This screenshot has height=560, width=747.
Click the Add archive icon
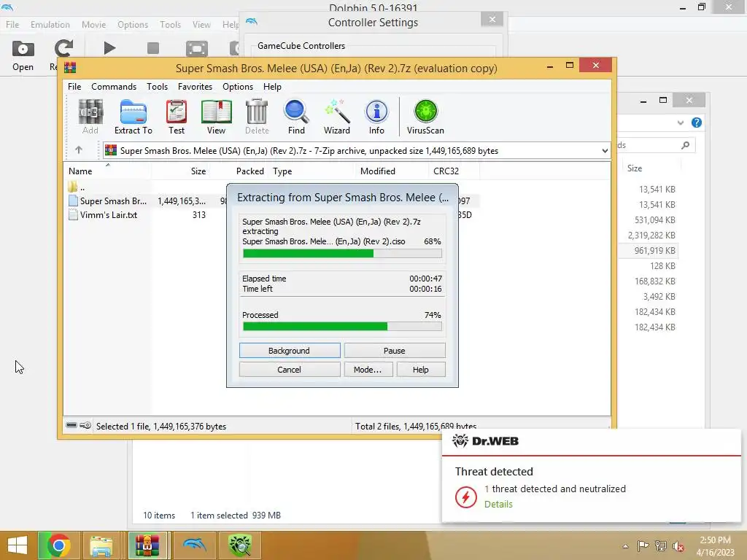90,117
